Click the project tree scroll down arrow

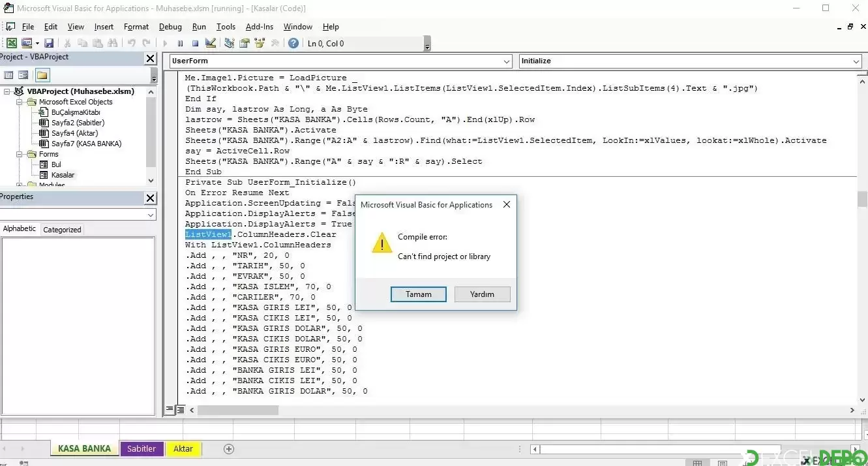coord(151,181)
